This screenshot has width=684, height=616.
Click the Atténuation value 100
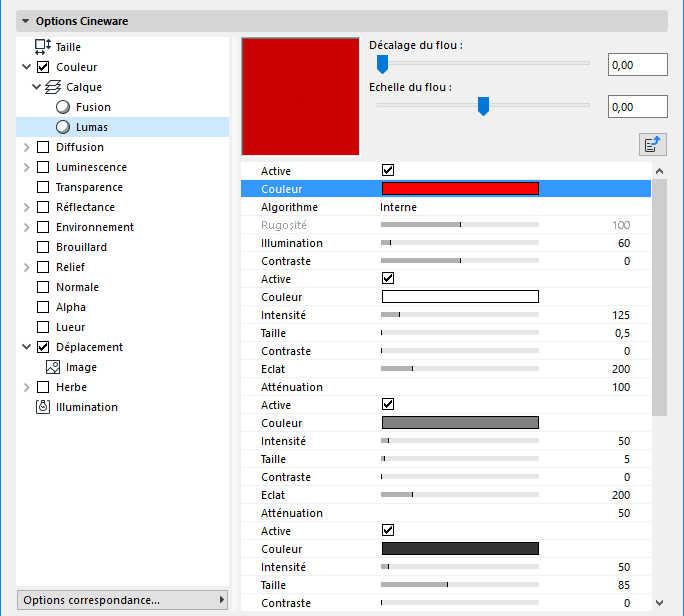621,387
